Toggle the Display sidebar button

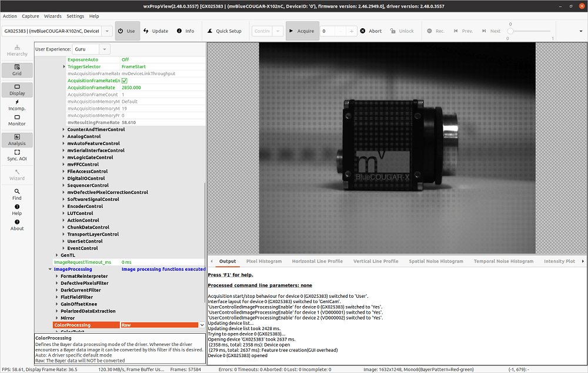click(17, 90)
